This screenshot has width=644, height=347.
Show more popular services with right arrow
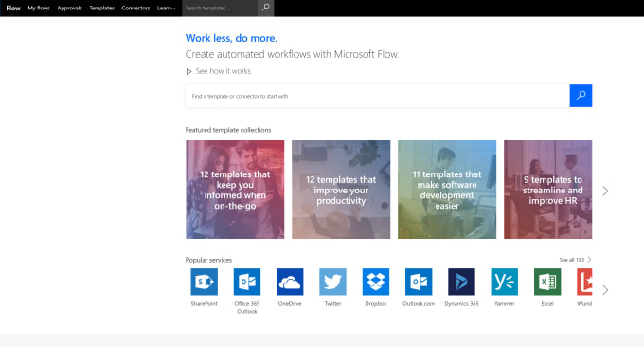coord(605,290)
